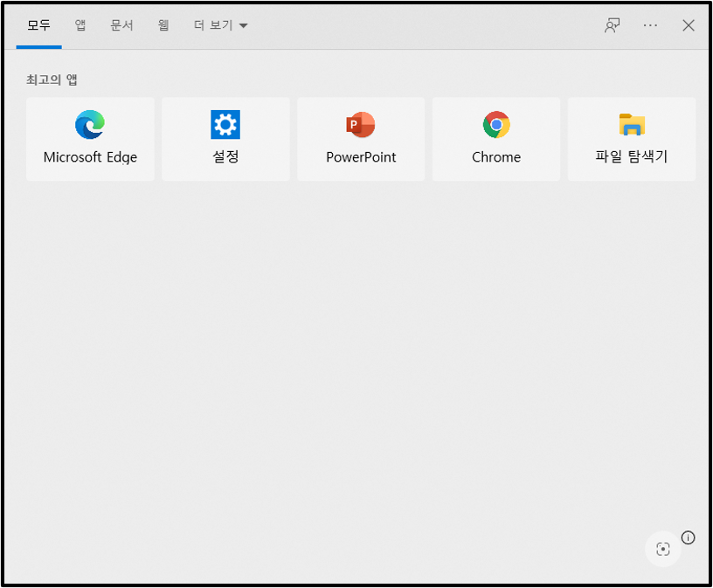The height and width of the screenshot is (588, 713).
Task: Launch Chrome from top apps
Action: click(x=496, y=139)
